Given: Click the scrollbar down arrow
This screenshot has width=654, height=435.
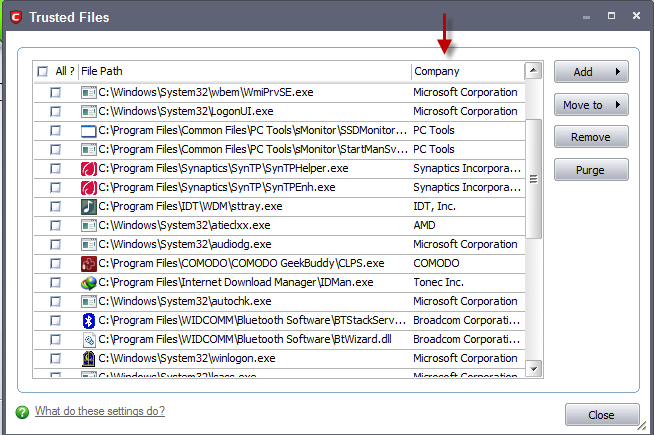Looking at the screenshot, I should [533, 369].
